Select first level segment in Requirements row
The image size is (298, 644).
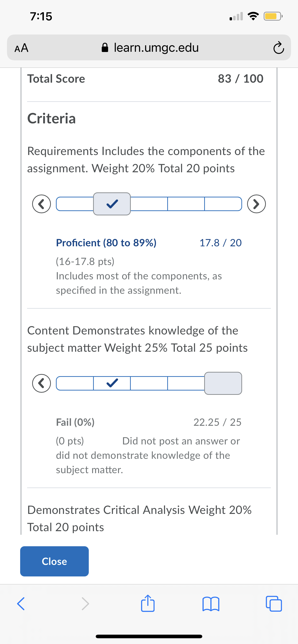(x=75, y=204)
